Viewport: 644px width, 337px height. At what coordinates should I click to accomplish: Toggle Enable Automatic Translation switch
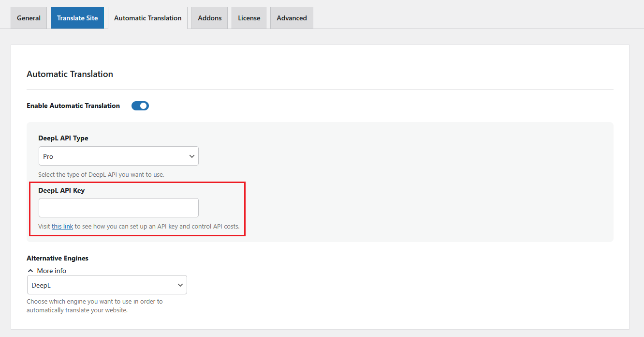pos(140,106)
